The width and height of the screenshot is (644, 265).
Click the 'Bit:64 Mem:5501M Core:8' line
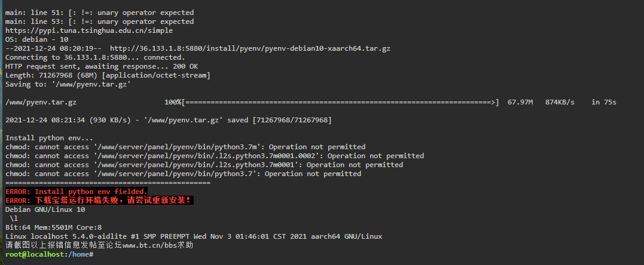53,227
